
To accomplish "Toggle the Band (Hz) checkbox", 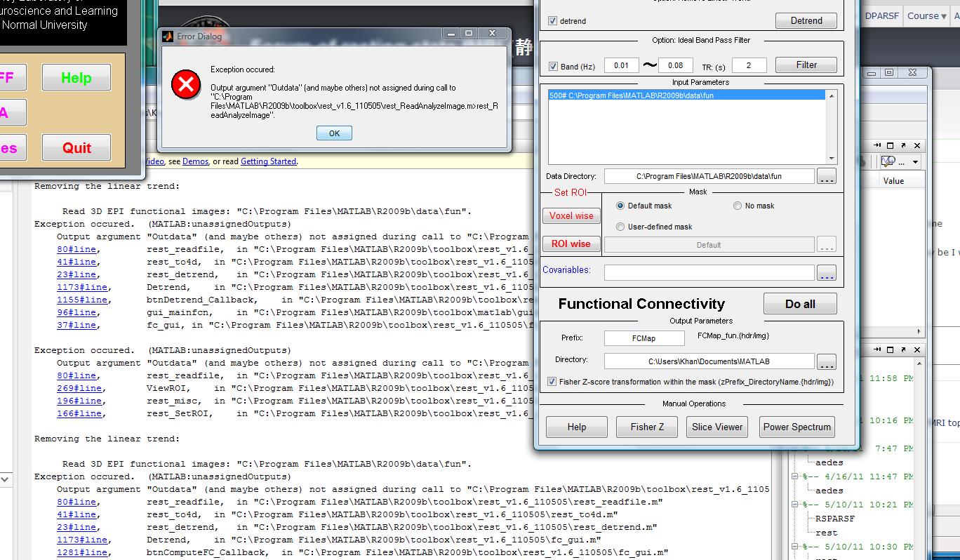I will pyautogui.click(x=553, y=67).
